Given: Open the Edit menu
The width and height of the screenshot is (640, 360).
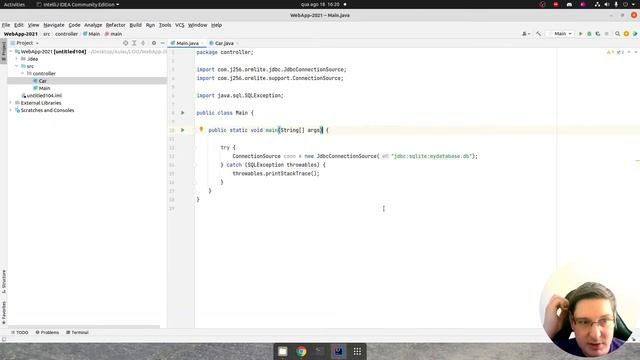Looking at the screenshot, I should (19, 25).
